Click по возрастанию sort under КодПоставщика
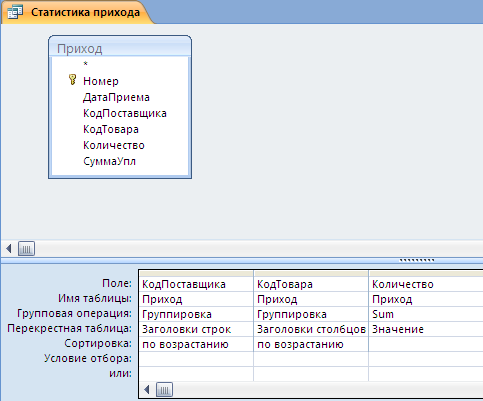483x401 pixels. pos(196,344)
